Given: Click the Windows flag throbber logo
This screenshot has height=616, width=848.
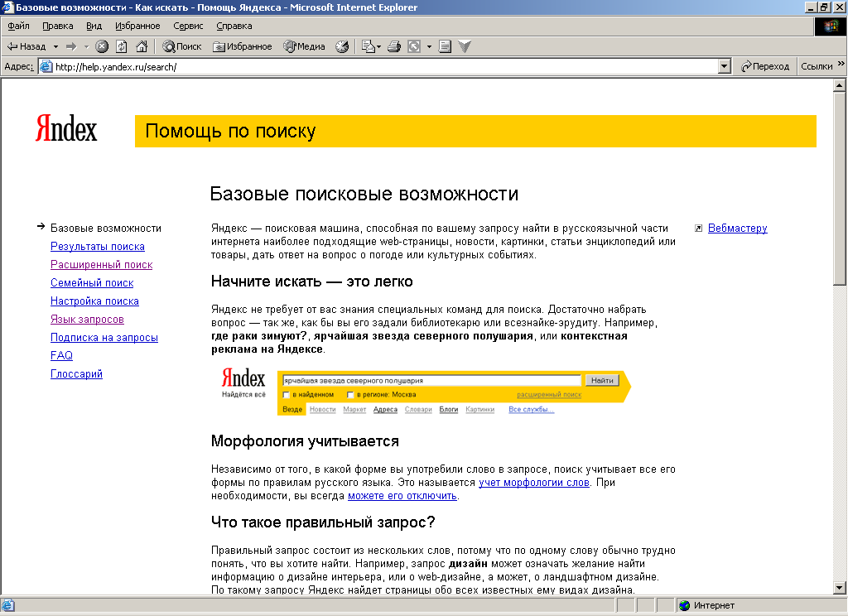Looking at the screenshot, I should click(830, 26).
